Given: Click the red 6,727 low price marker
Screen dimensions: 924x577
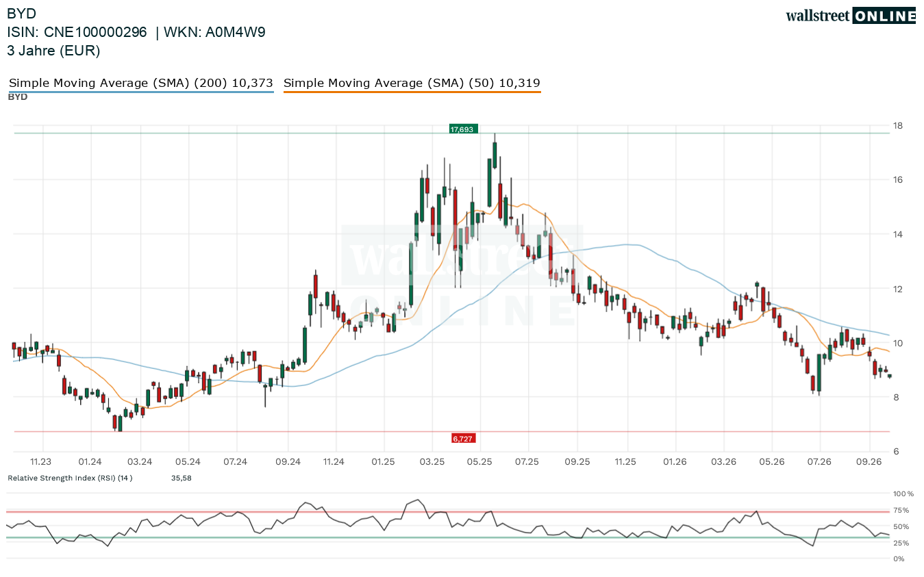Looking at the screenshot, I should coord(463,438).
